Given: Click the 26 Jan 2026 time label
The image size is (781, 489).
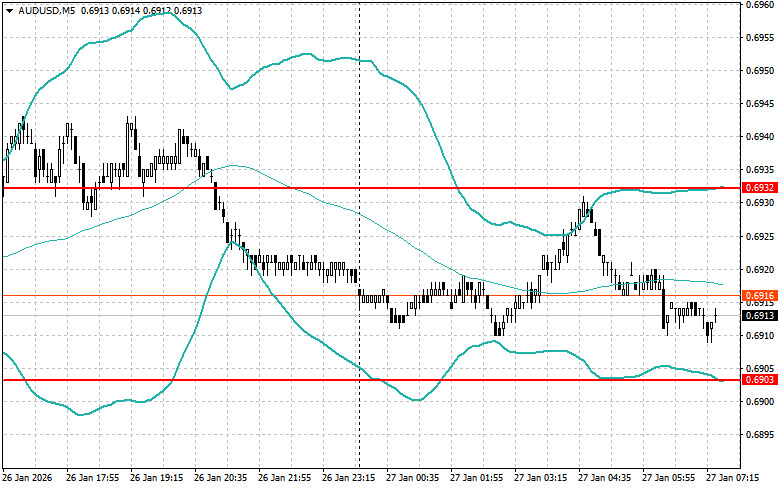Looking at the screenshot, I should (x=27, y=478).
